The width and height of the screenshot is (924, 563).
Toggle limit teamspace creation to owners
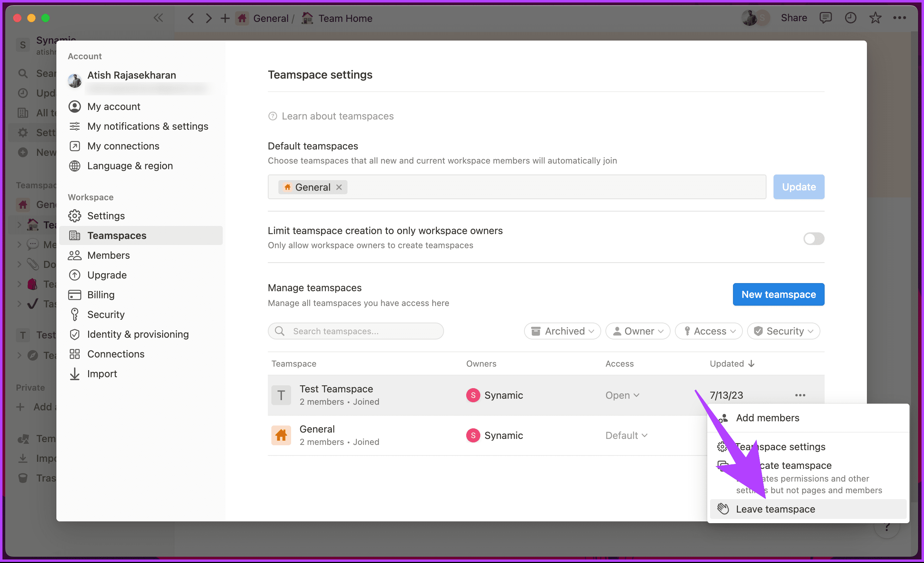point(813,238)
